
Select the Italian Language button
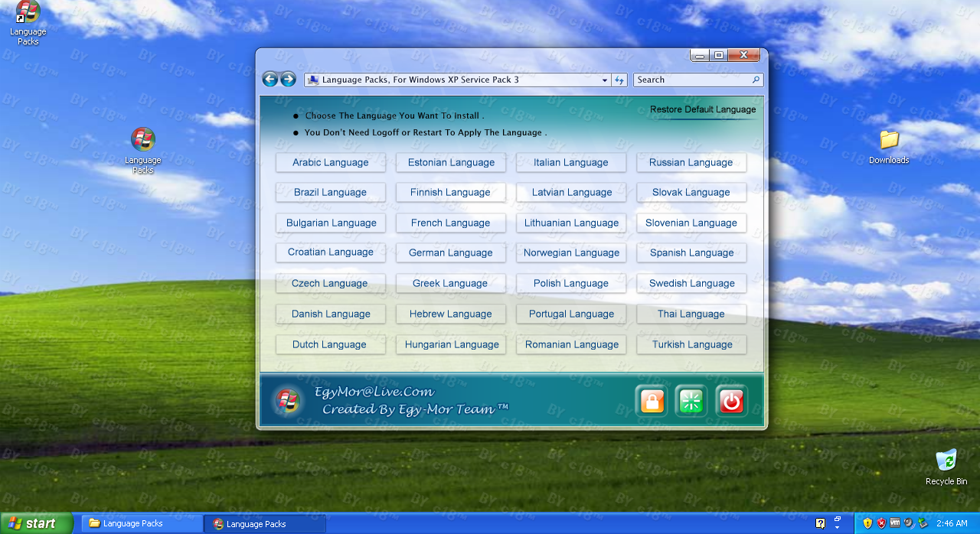571,162
